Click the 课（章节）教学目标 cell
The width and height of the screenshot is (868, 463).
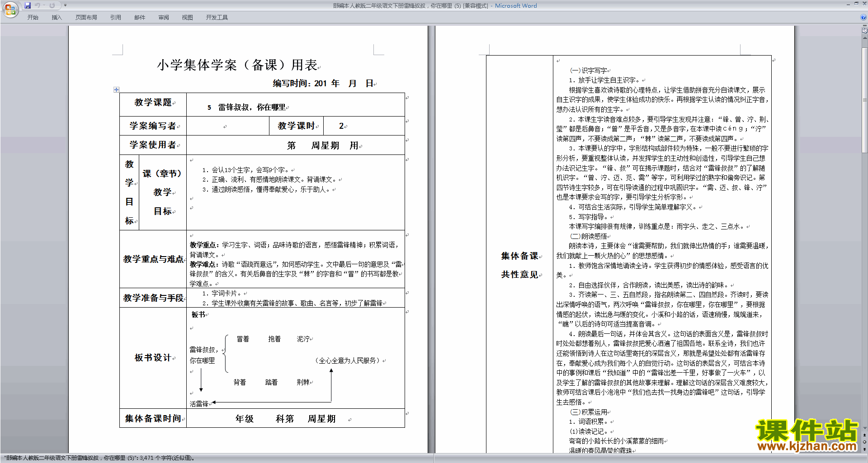coord(163,192)
